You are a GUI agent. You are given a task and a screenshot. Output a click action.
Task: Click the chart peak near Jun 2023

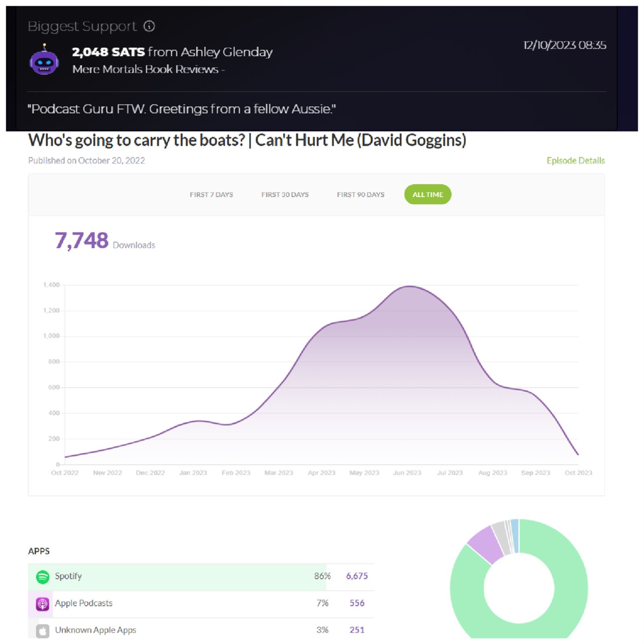tap(410, 286)
